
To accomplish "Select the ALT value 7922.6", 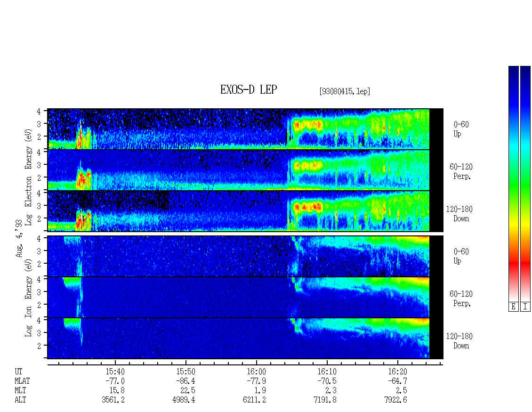I will [395, 400].
